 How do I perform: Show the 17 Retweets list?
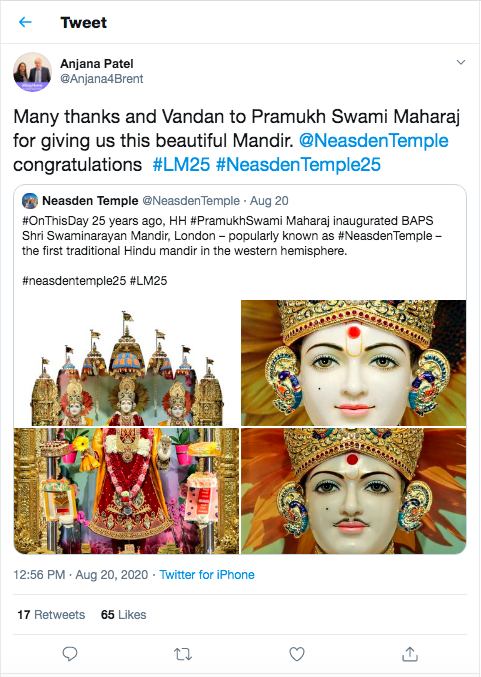[51, 614]
